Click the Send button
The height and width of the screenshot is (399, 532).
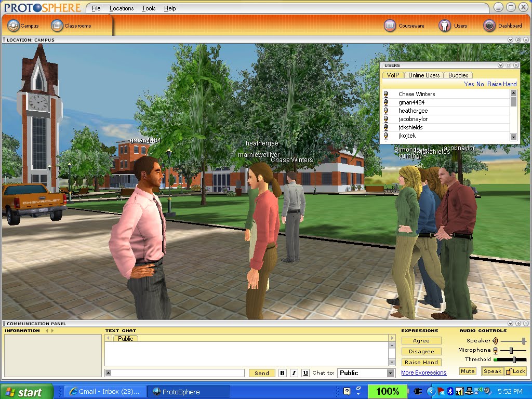(262, 373)
